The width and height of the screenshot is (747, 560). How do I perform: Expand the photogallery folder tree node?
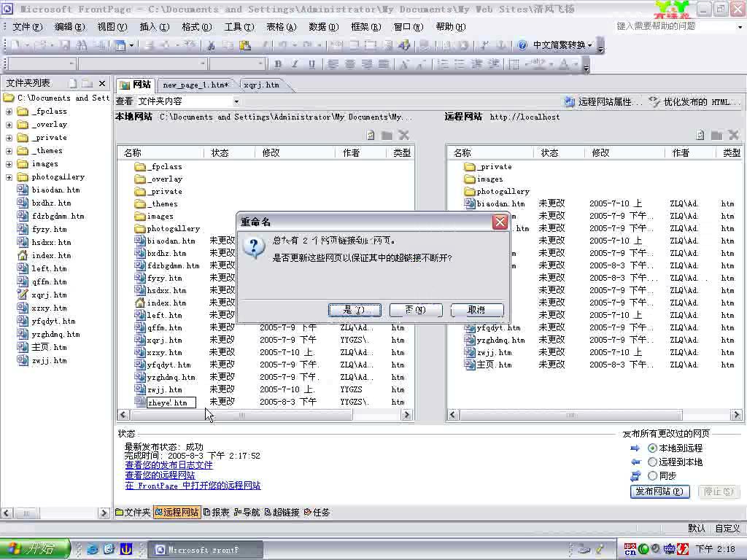pos(9,177)
